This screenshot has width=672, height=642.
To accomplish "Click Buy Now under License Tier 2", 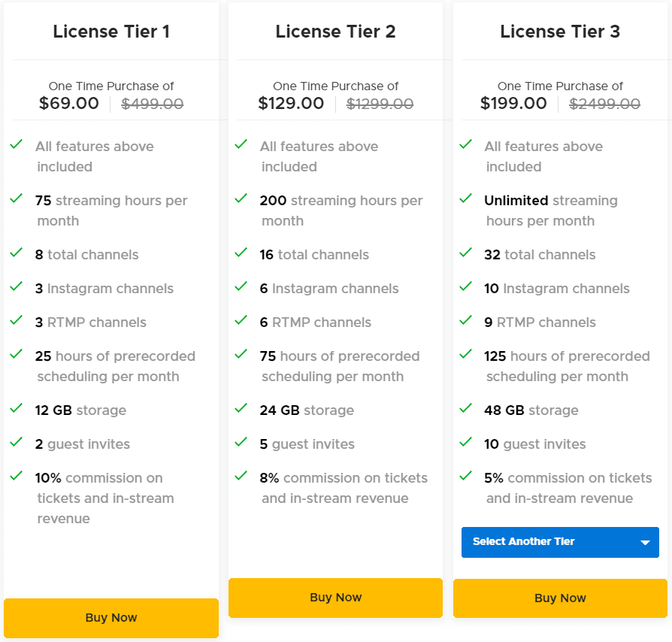I will click(x=335, y=598).
